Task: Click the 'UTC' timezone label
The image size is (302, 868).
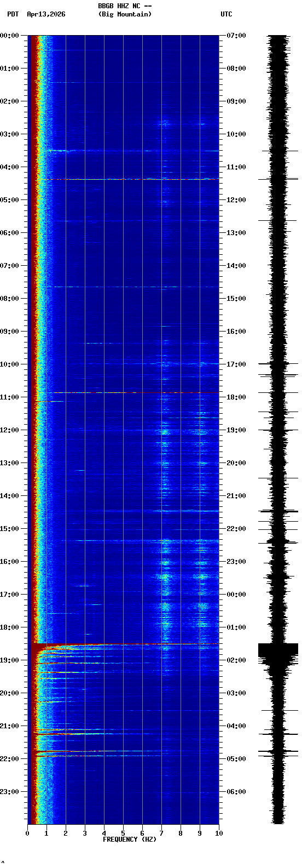Action: [x=226, y=14]
